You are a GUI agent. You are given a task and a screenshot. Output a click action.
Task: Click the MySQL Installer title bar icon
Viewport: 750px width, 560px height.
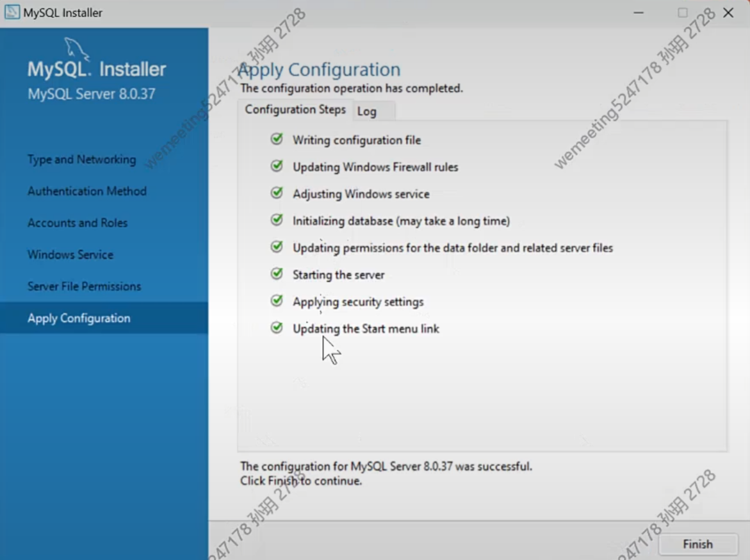12,12
